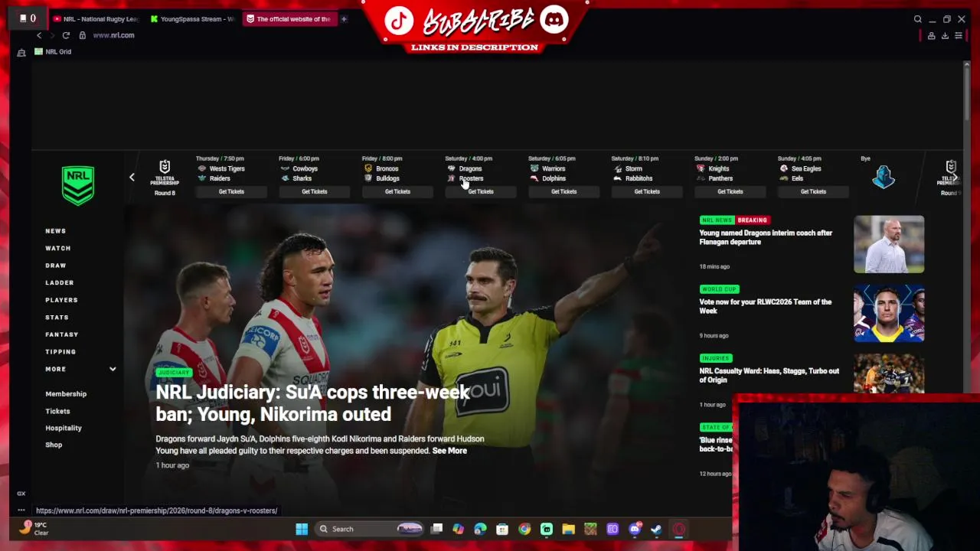Click the browser back arrow

[x=39, y=35]
